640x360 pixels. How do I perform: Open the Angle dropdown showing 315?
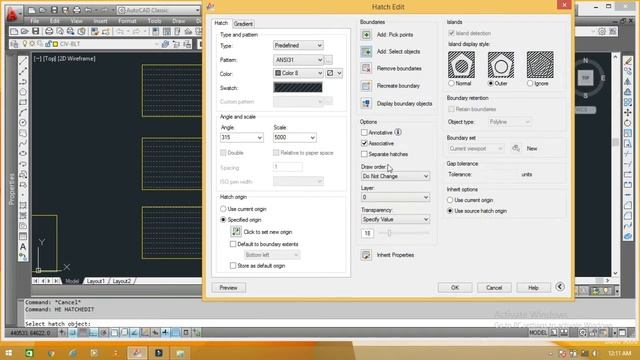241,138
